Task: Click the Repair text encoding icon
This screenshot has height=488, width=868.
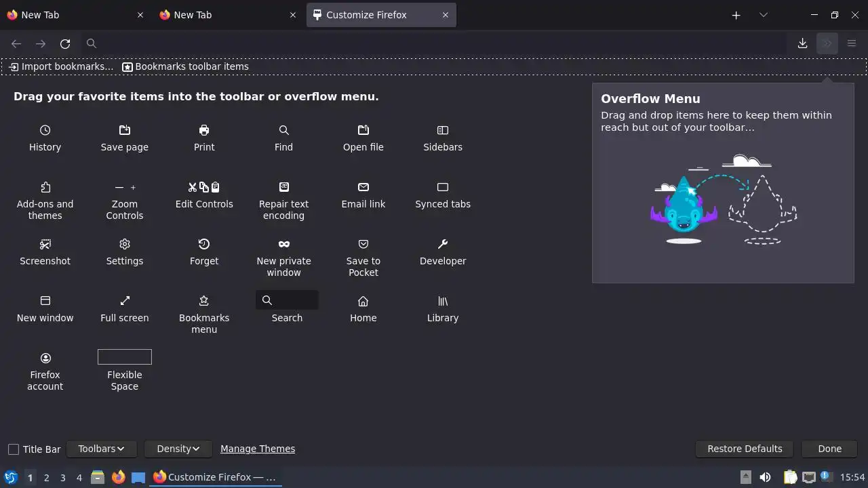Action: pos(283,187)
